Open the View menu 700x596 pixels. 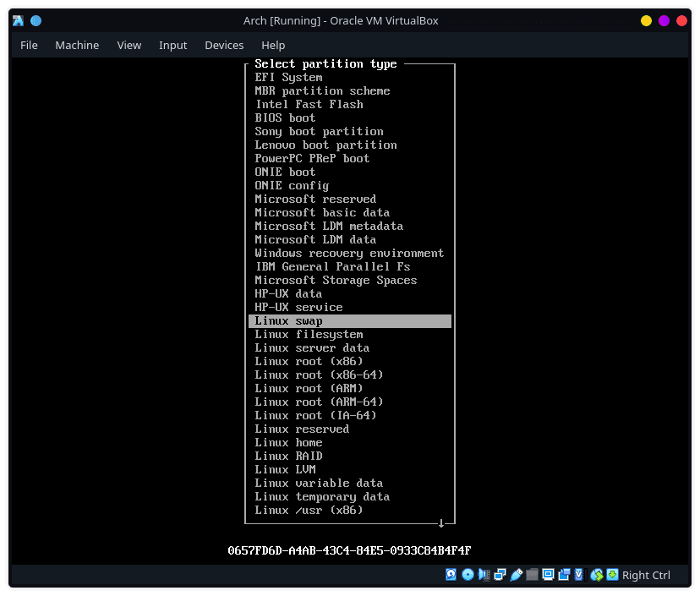(129, 45)
